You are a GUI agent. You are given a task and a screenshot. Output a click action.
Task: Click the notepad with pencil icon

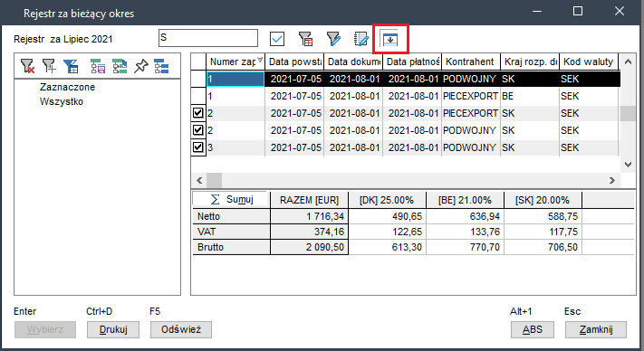tap(361, 40)
